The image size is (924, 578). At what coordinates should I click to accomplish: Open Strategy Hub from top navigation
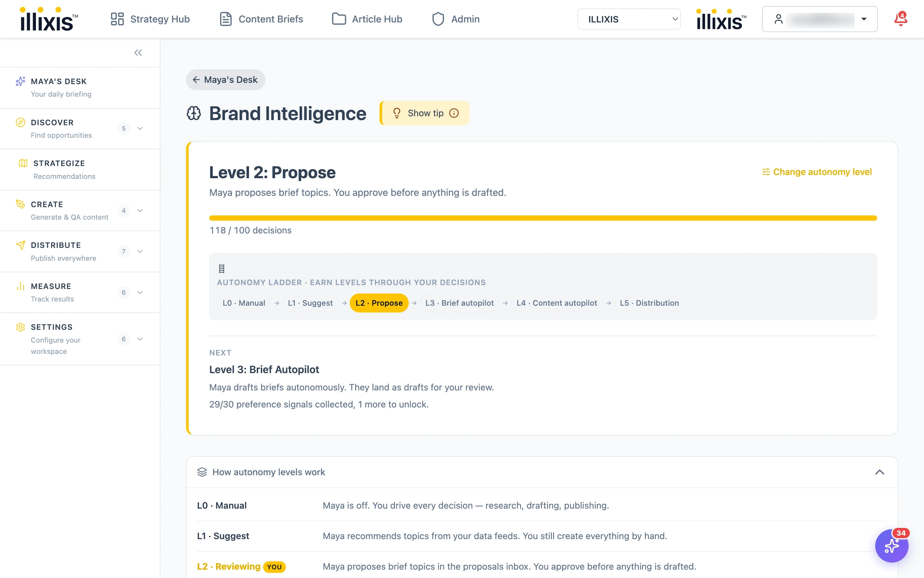(150, 19)
